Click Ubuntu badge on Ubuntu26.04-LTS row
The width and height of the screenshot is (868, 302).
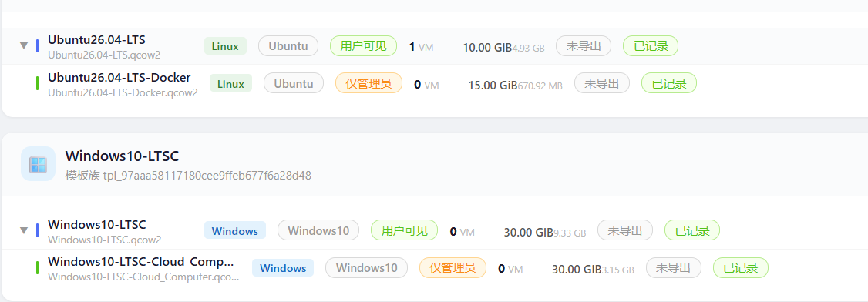(x=288, y=46)
